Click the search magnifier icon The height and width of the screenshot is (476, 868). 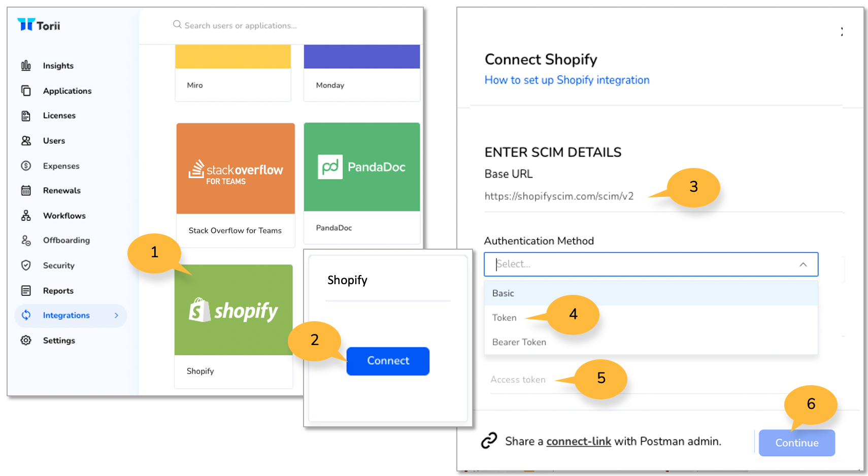(177, 24)
